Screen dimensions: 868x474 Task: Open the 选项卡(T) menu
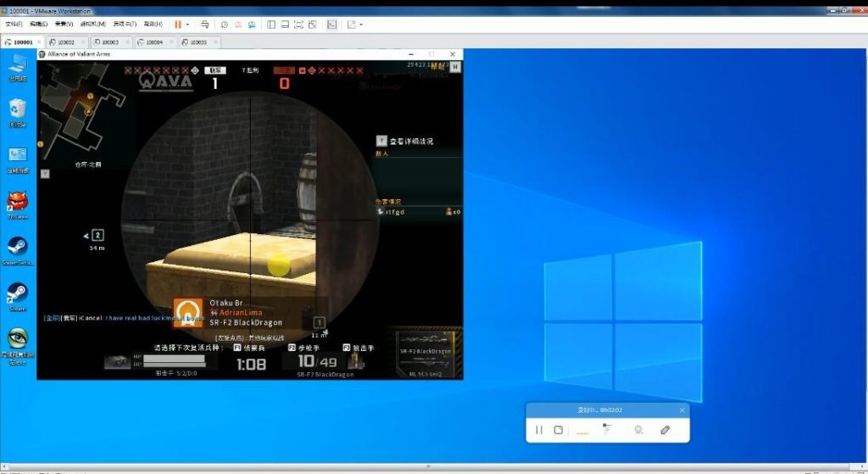(125, 25)
